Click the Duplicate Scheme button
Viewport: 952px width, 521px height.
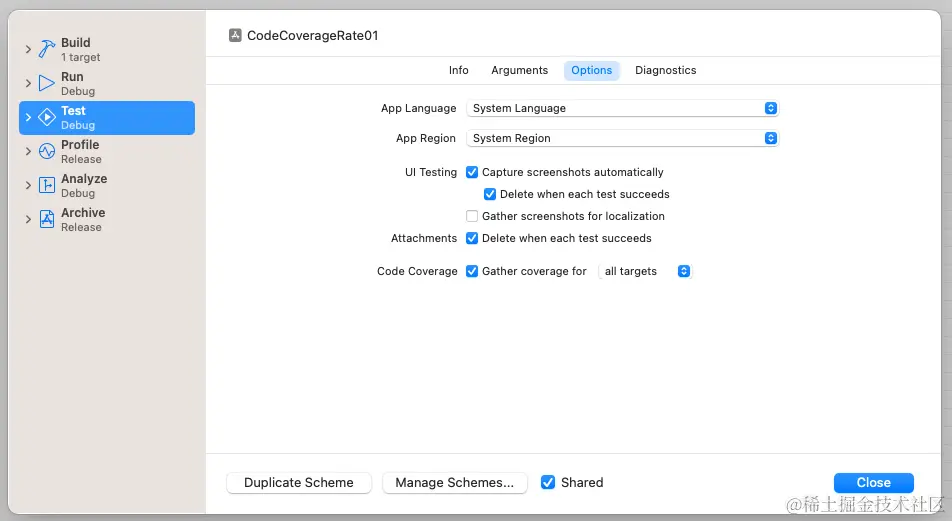pyautogui.click(x=299, y=482)
